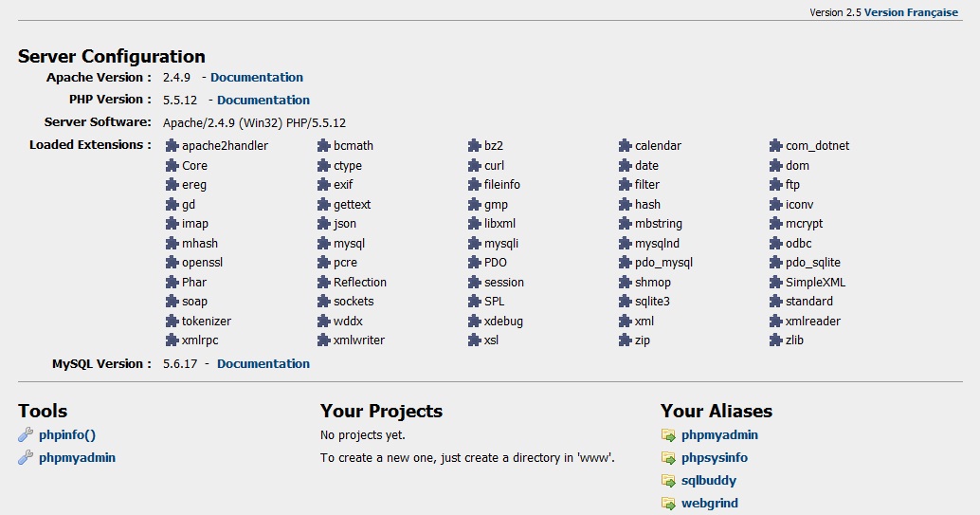Switch to Version Française
980x515 pixels.
point(912,12)
